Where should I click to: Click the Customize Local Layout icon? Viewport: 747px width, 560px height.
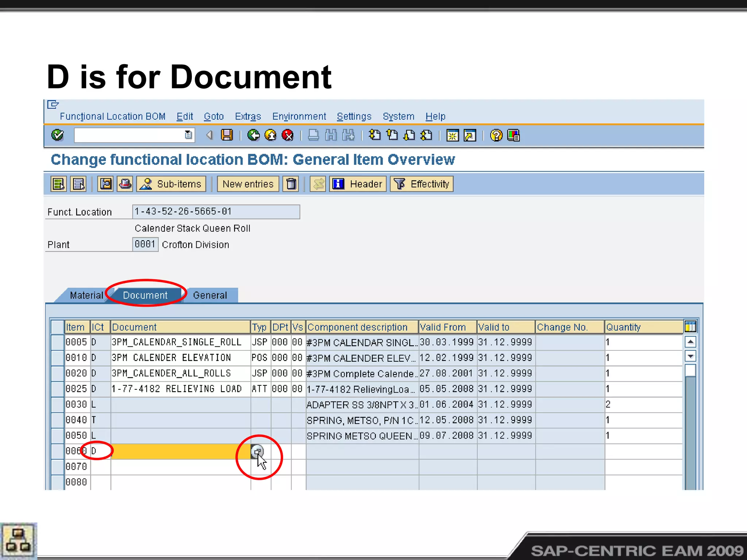coord(513,135)
